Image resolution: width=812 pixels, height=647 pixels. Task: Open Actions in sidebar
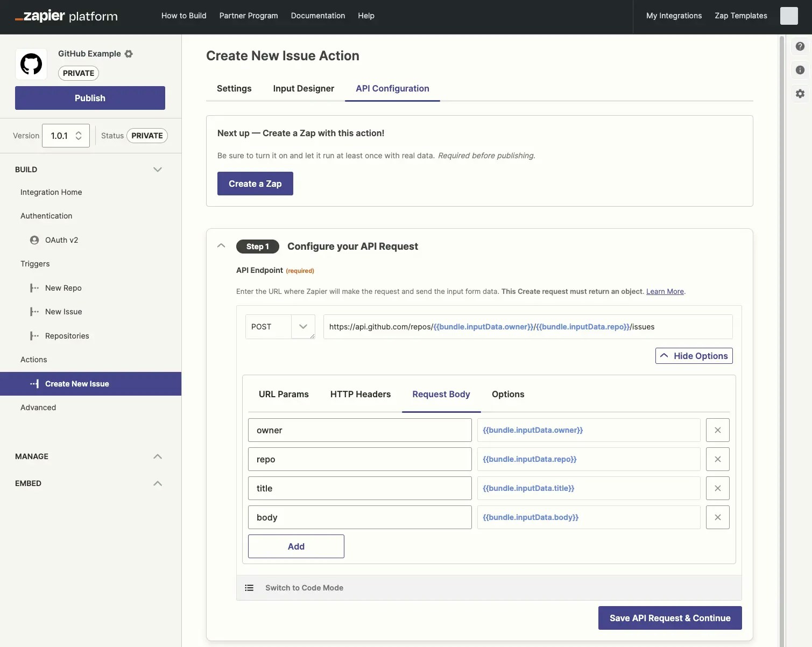point(33,360)
